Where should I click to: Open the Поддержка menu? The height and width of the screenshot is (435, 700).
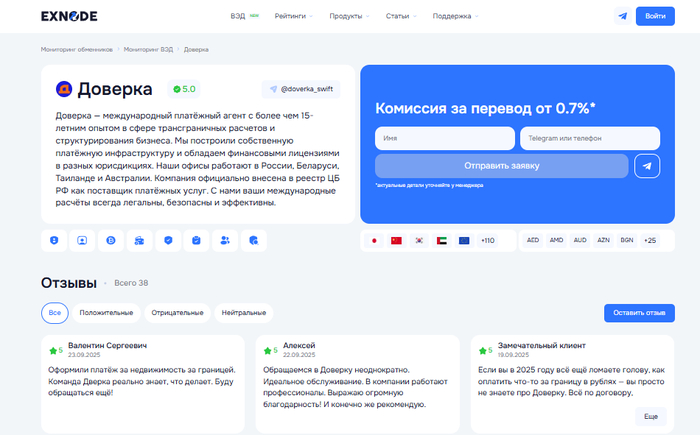(x=456, y=16)
